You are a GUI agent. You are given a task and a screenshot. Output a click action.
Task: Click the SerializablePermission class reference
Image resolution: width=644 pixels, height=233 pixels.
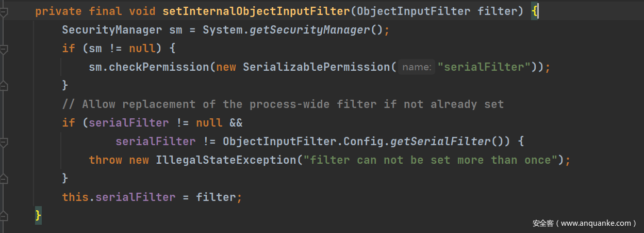tap(317, 67)
